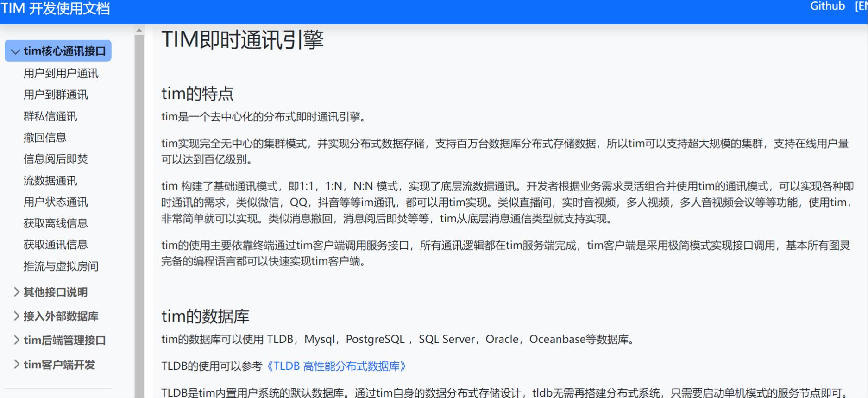Click 获取通讯信息 in the sidebar
Viewport: 868px width, 398px height.
click(56, 245)
